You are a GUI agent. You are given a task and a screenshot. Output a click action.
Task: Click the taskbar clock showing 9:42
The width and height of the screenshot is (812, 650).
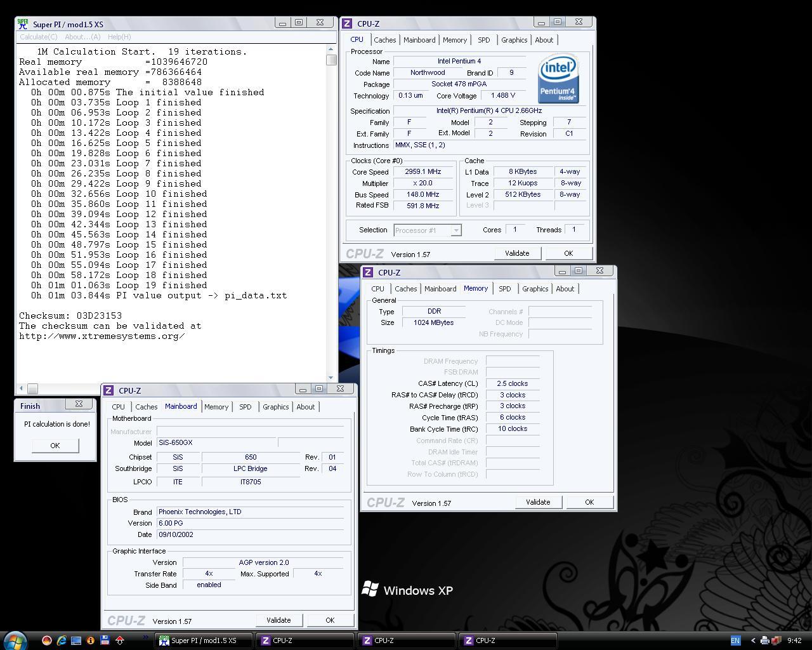coord(794,640)
